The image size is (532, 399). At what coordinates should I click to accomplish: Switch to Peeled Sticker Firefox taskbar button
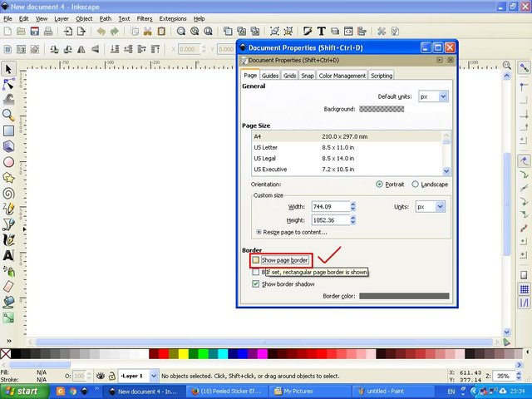pyautogui.click(x=226, y=392)
